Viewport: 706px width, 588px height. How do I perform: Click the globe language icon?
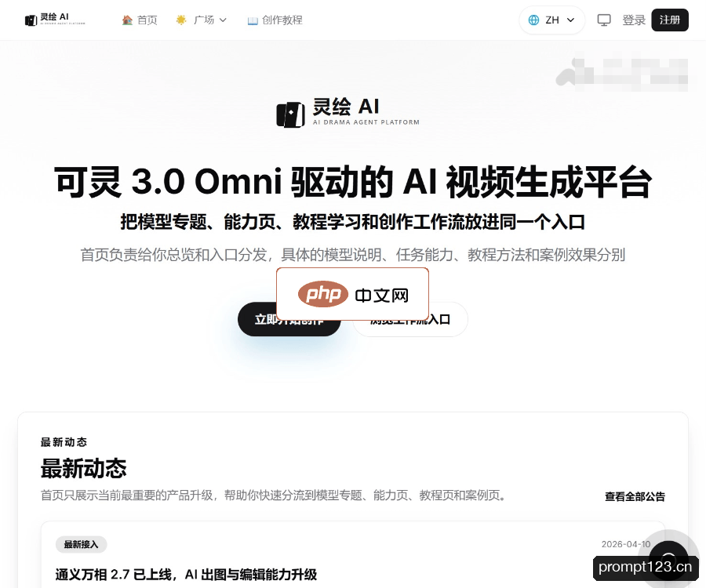tap(533, 20)
